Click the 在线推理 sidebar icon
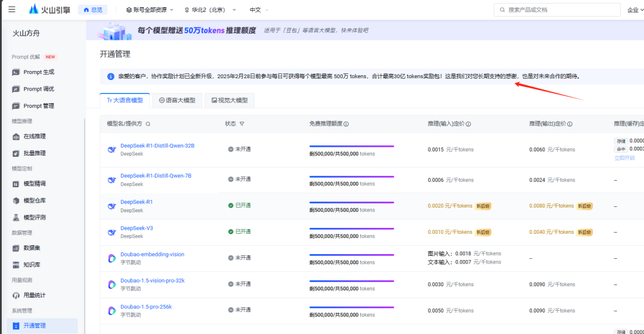Viewport: 644px width, 334px height. (16, 137)
